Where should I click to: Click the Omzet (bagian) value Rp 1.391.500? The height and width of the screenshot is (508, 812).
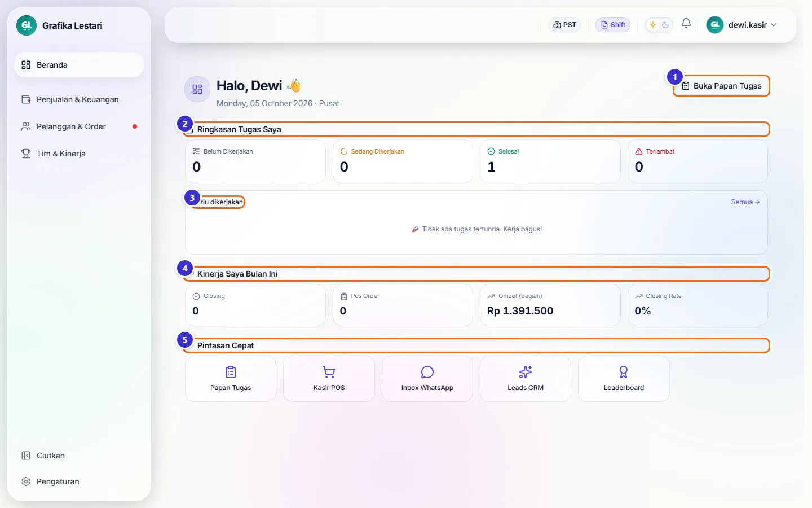520,311
